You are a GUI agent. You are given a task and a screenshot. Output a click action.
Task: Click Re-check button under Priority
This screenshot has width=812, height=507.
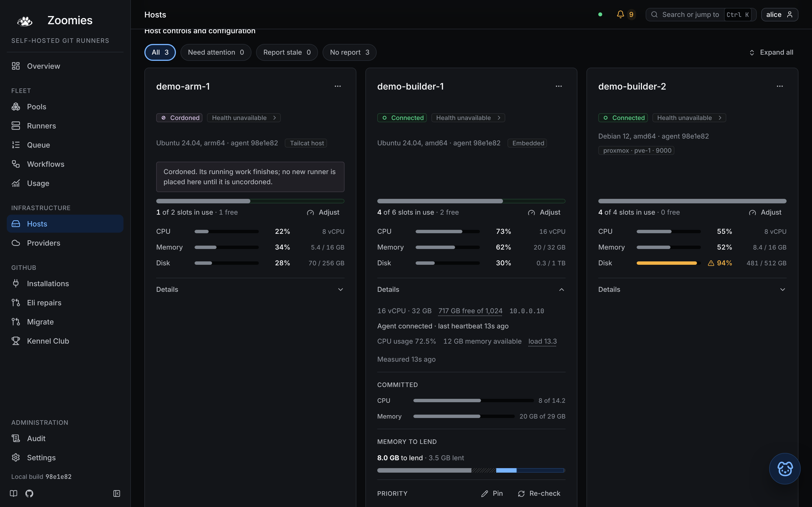[x=539, y=493]
